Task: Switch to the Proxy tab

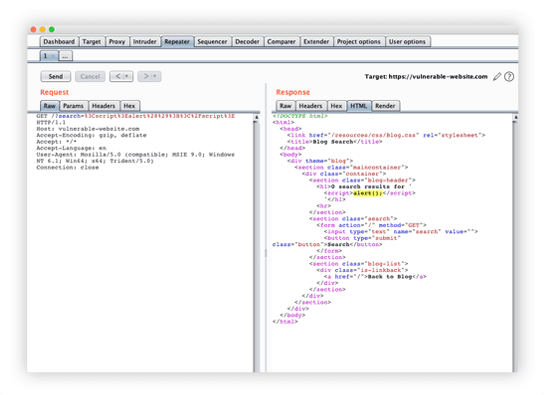Action: [x=117, y=42]
